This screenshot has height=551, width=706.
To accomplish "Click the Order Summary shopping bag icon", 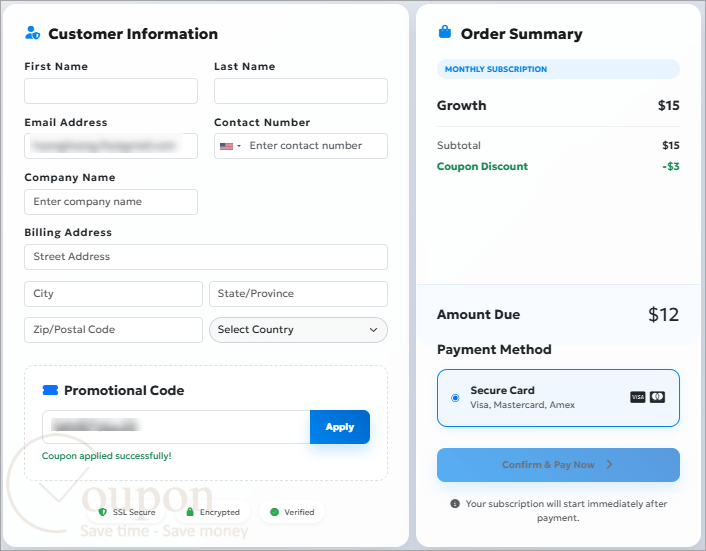I will (x=445, y=32).
